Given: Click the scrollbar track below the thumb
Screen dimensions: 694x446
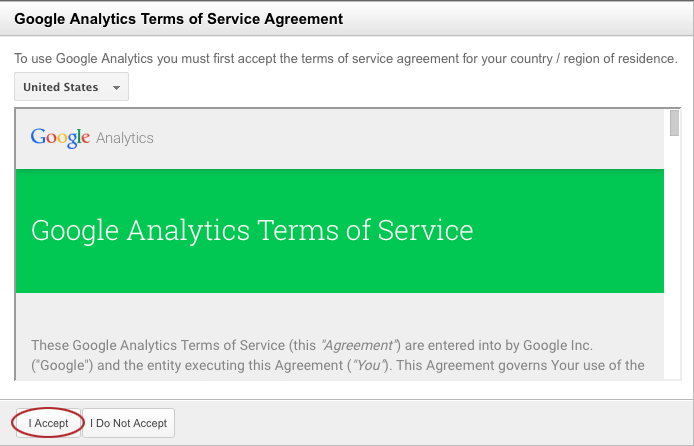Looking at the screenshot, I should pos(674,257).
